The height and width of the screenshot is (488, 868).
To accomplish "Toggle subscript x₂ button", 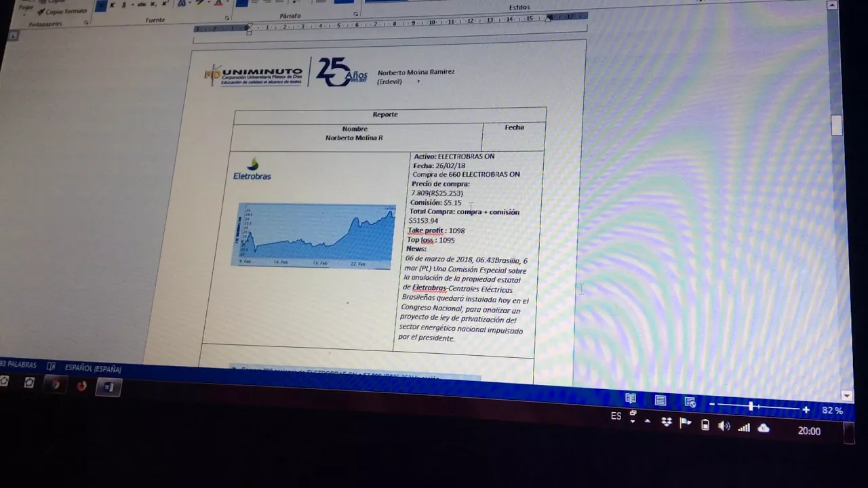I will point(155,4).
